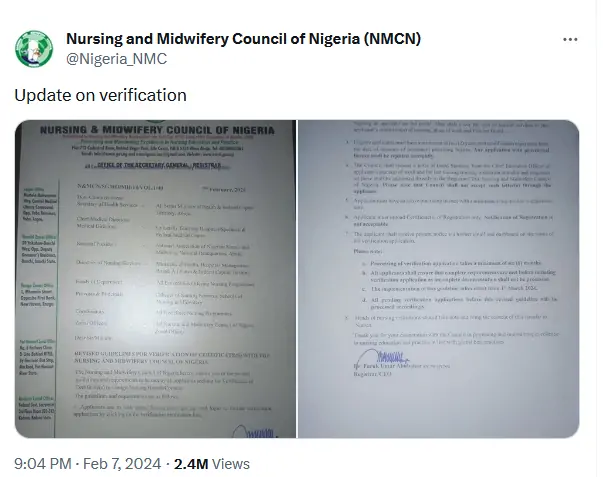Select the 'Update on verification' tweet text
This screenshot has width=603, height=477.
(x=100, y=95)
